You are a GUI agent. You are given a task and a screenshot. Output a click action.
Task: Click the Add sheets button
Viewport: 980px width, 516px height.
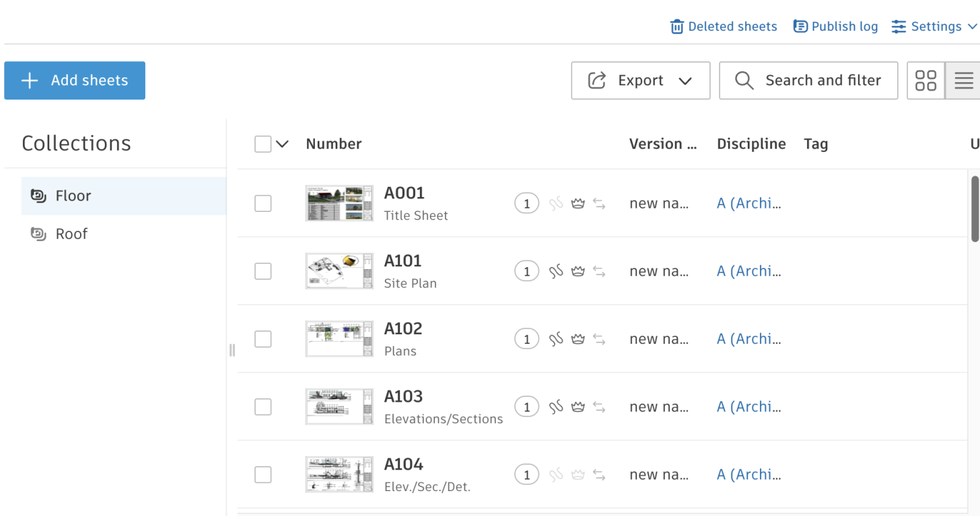tap(74, 80)
